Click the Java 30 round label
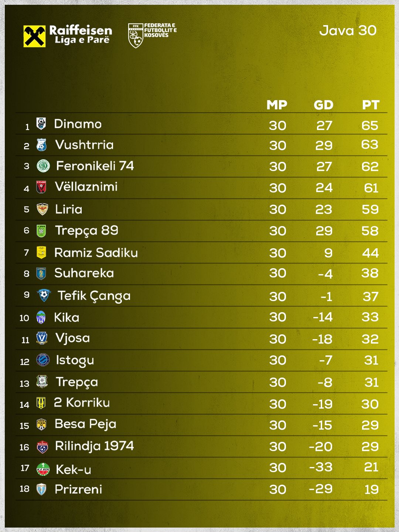 (348, 31)
